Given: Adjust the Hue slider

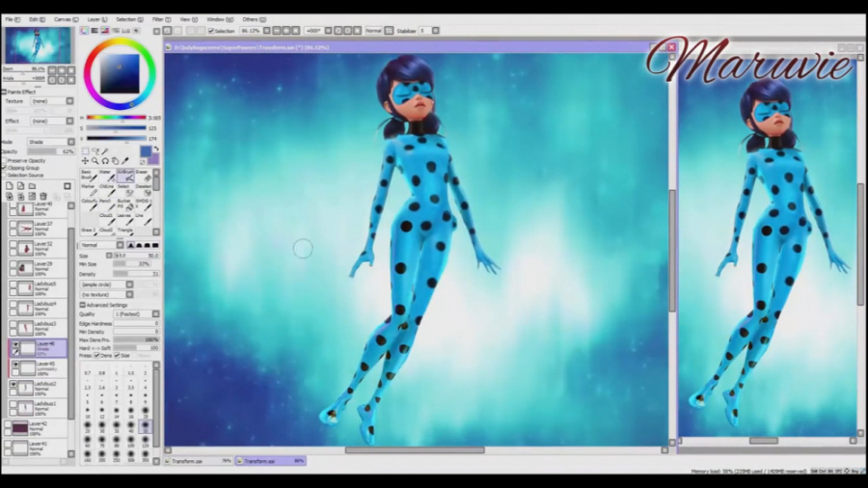Looking at the screenshot, I should (x=116, y=118).
